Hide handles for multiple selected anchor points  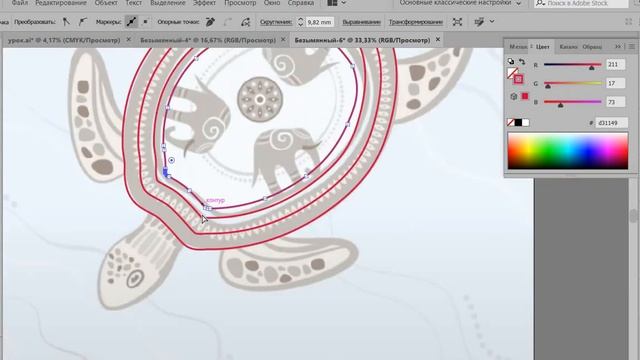[x=145, y=22]
